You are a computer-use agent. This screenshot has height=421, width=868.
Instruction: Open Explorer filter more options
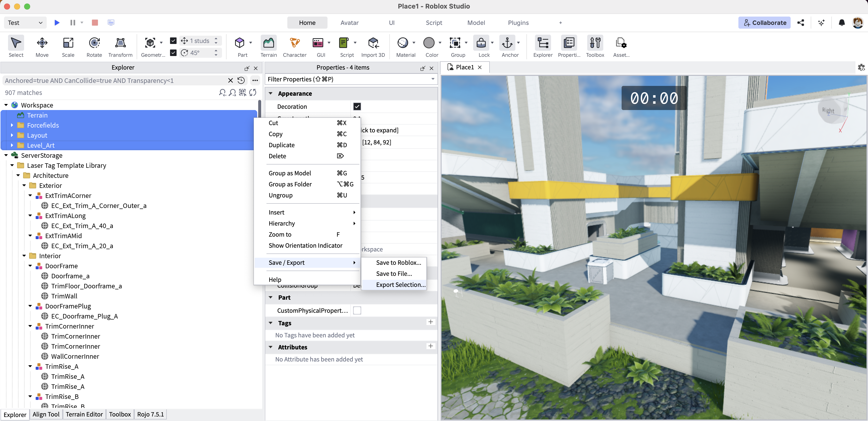click(x=255, y=80)
